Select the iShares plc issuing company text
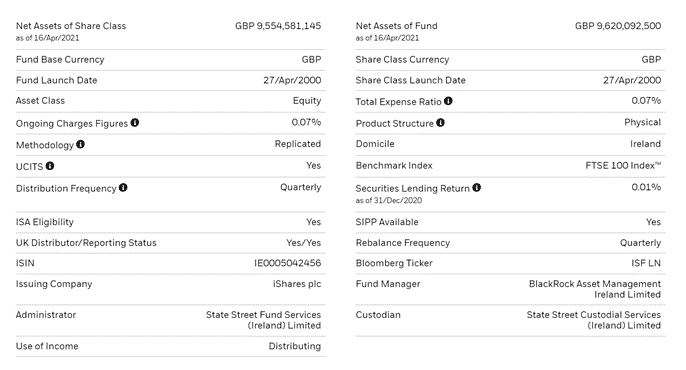The width and height of the screenshot is (686, 370). click(297, 284)
